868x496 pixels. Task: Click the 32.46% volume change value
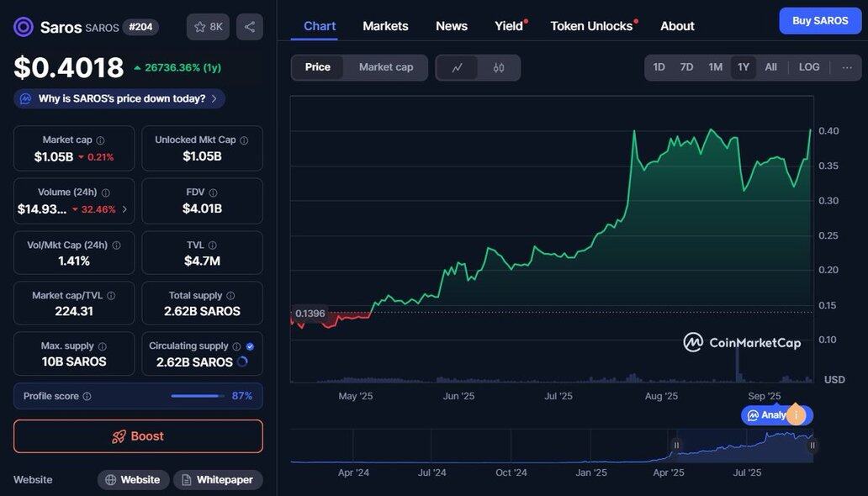pos(98,209)
